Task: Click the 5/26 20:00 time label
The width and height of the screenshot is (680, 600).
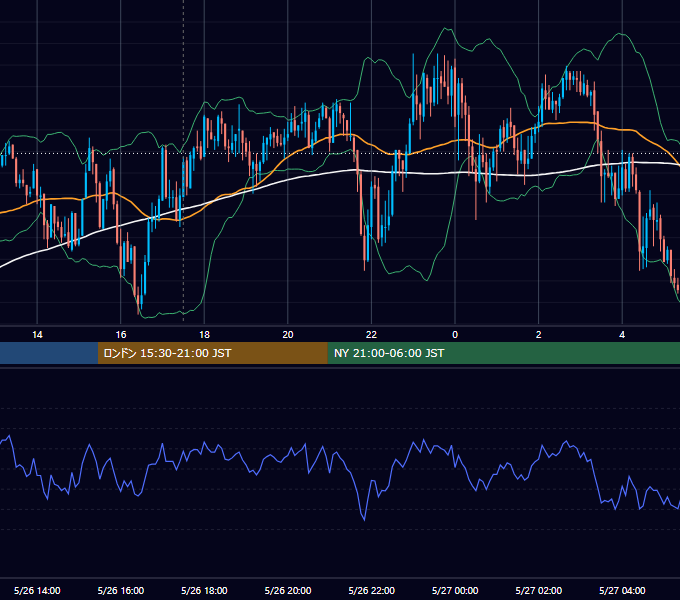Action: 288,590
